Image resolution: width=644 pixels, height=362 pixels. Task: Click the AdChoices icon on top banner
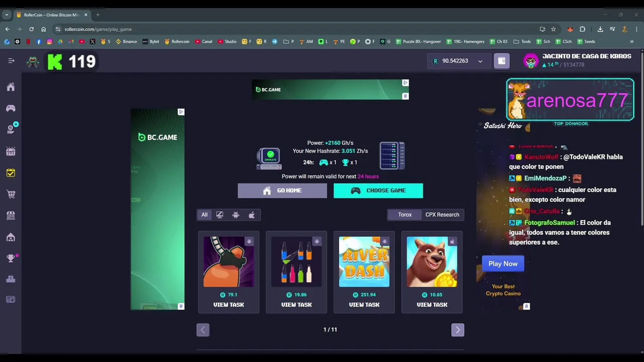(x=405, y=82)
